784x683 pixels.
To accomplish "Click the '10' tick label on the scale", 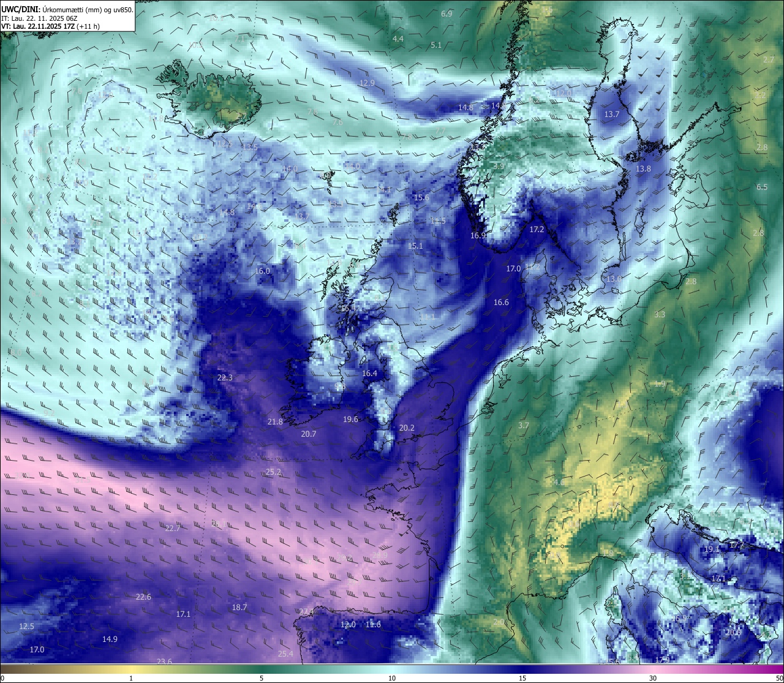I will tap(392, 678).
